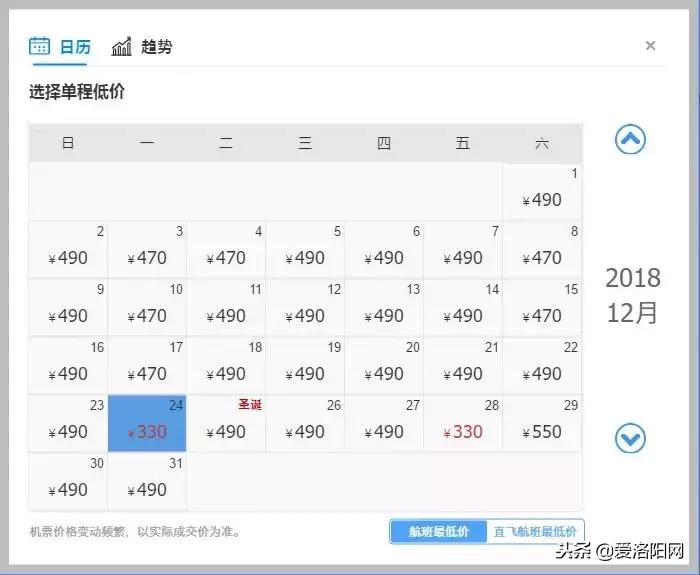Select 直飞航班最低价 toggle option
The image size is (700, 575).
point(535,531)
